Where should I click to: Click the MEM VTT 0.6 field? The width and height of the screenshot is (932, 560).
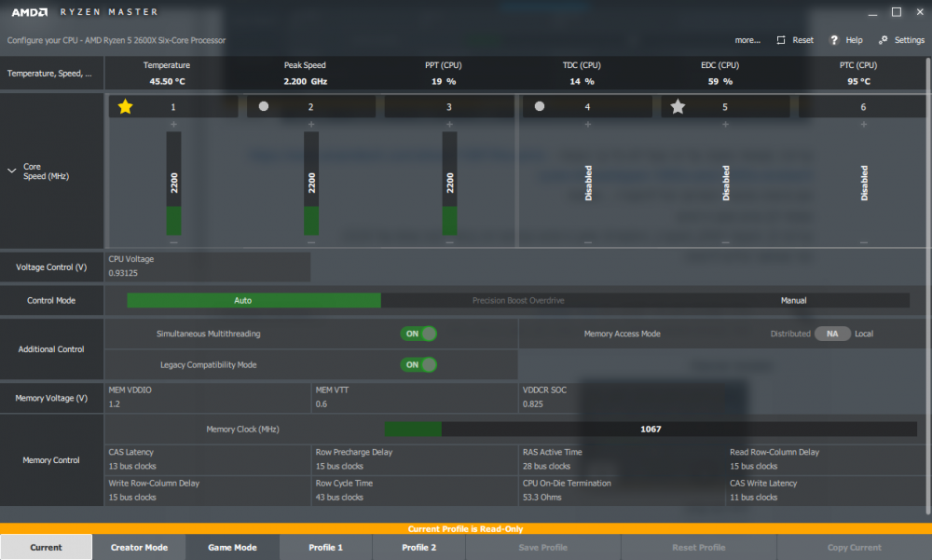tap(415, 397)
